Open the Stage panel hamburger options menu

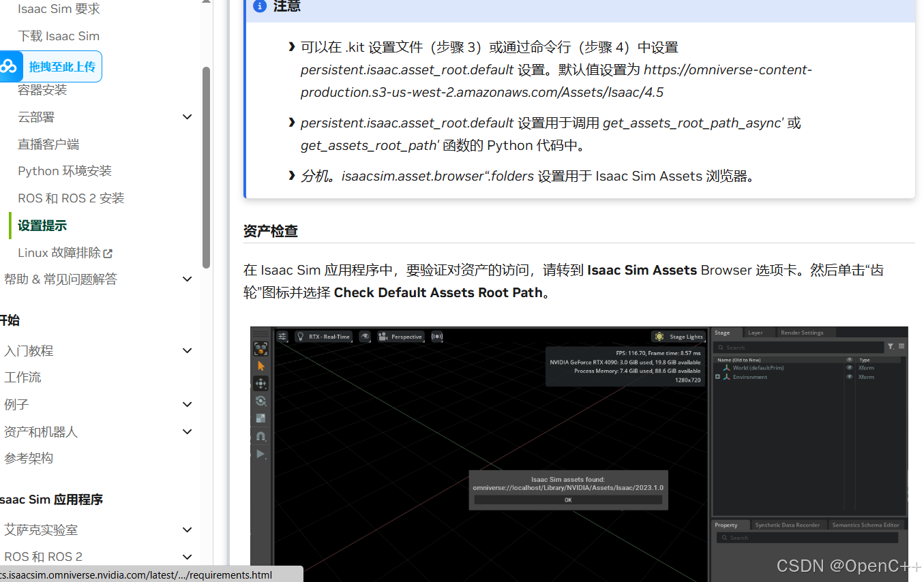[901, 347]
